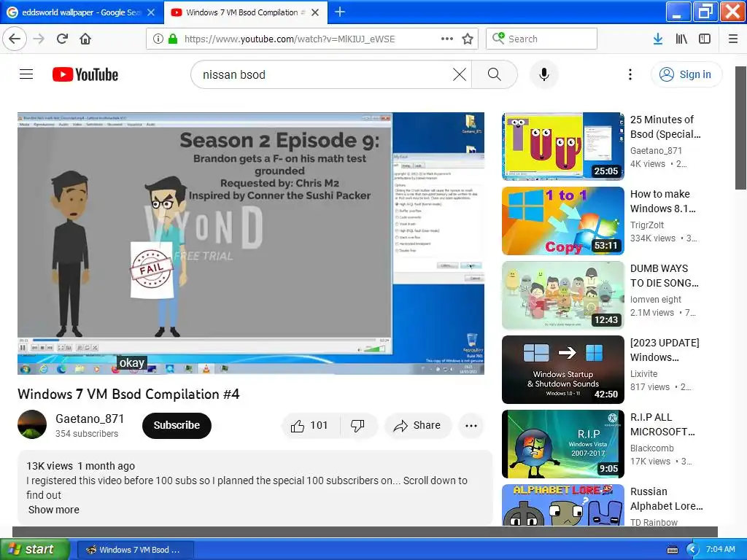Open Russian Alphabet Lore video title
Image resolution: width=747 pixels, height=560 pixels.
(x=666, y=499)
